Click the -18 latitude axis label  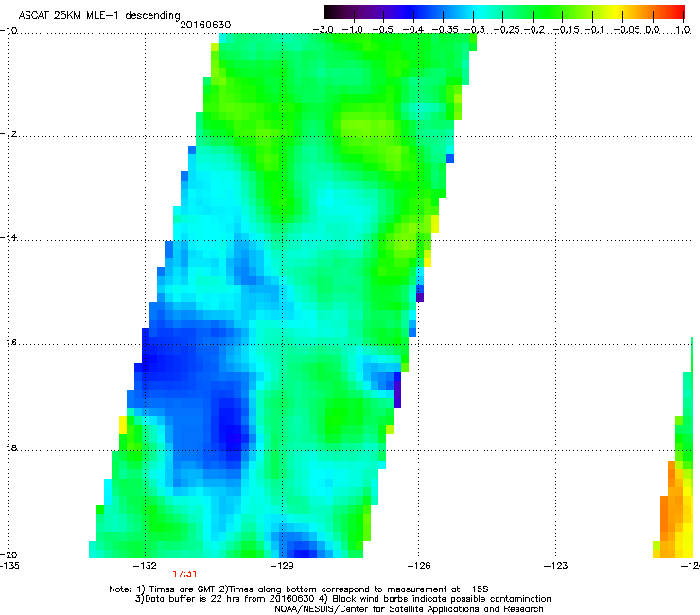point(9,448)
